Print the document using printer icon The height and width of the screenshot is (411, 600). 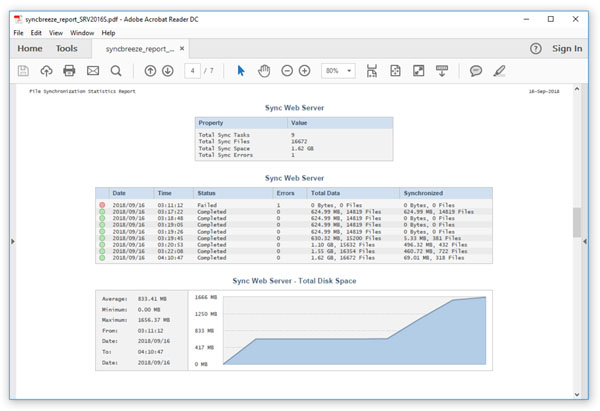coord(69,71)
